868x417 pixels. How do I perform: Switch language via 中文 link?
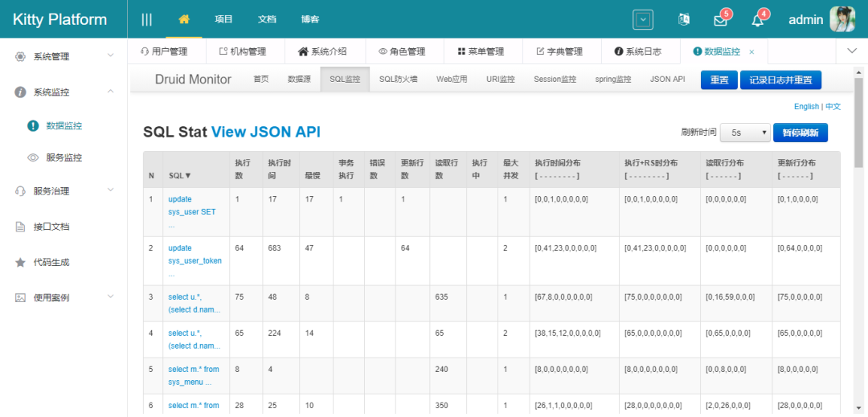click(833, 107)
